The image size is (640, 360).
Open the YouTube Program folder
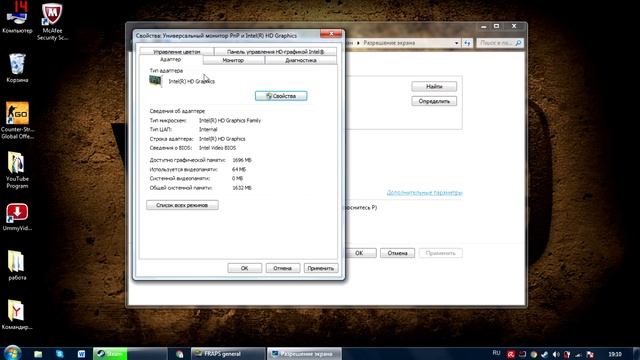click(17, 170)
